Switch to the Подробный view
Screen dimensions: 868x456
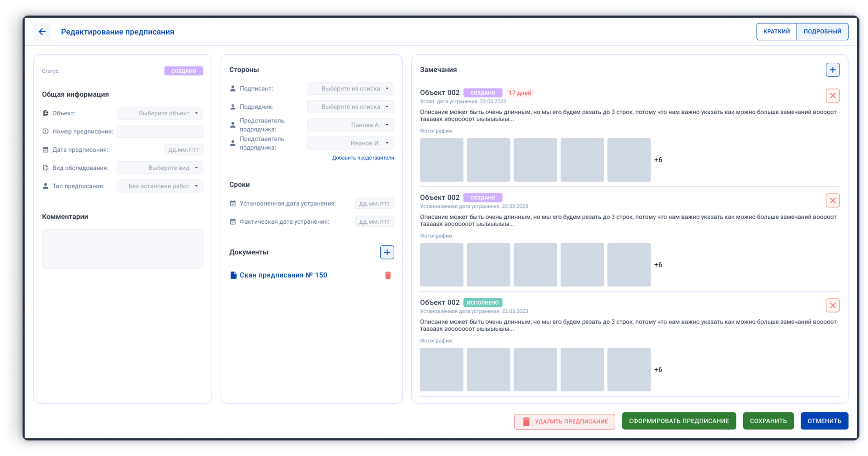click(x=822, y=32)
